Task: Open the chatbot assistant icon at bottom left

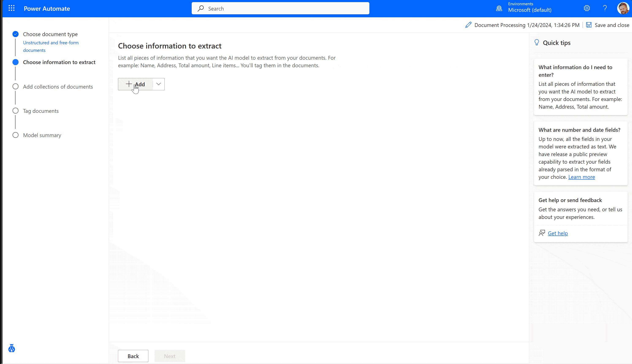Action: (x=12, y=348)
